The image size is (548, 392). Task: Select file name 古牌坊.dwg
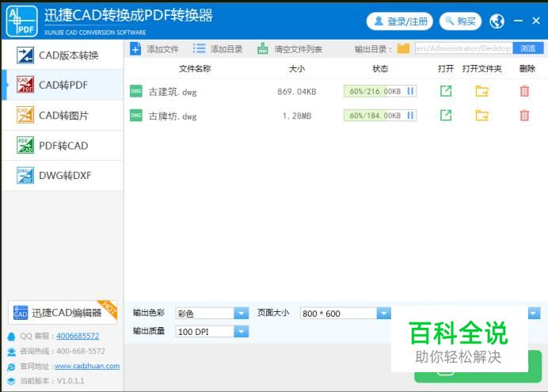pyautogui.click(x=173, y=116)
